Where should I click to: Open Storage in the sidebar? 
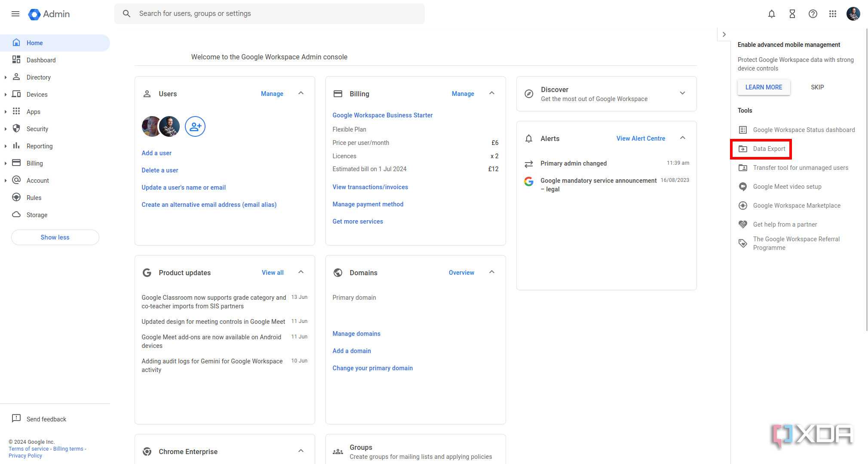click(55, 215)
